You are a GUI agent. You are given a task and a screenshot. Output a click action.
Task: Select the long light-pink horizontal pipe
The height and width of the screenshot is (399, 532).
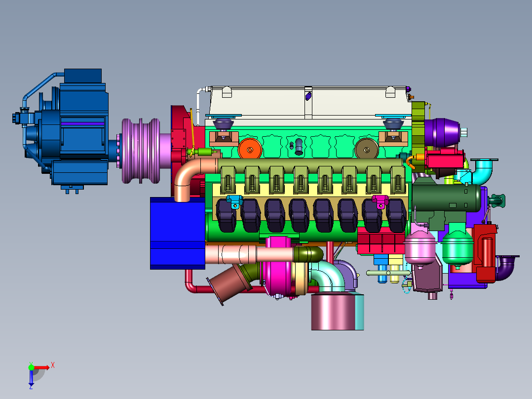coord(249,254)
